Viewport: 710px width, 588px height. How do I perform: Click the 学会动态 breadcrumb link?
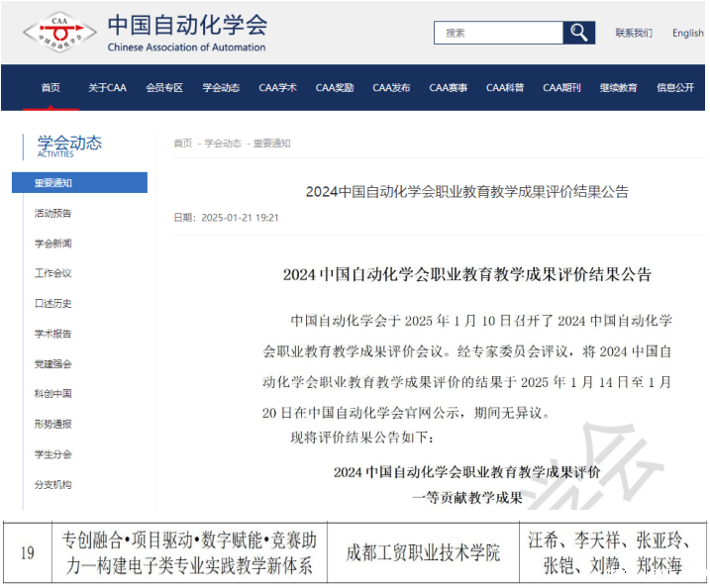[x=223, y=144]
